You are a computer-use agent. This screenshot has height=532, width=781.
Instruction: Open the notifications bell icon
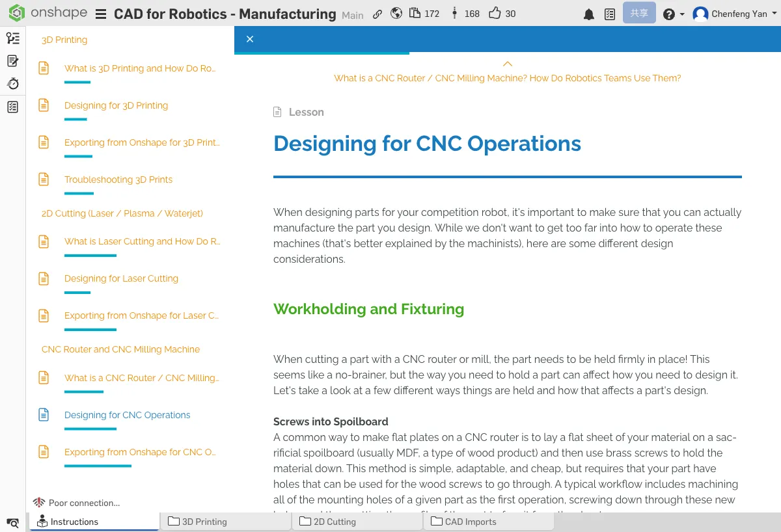pos(589,14)
